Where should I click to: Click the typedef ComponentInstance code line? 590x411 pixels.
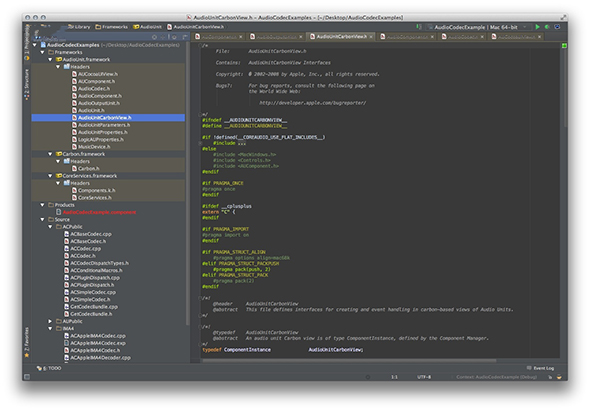[283, 350]
